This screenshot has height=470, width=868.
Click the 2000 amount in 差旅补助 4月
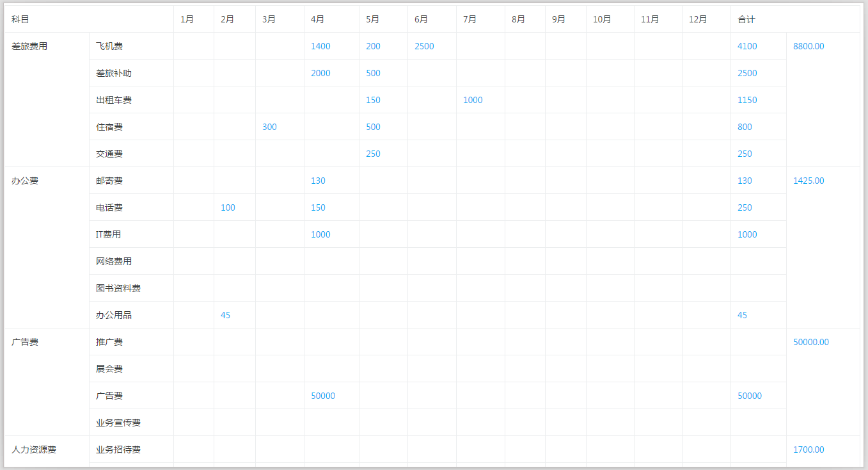coord(320,73)
